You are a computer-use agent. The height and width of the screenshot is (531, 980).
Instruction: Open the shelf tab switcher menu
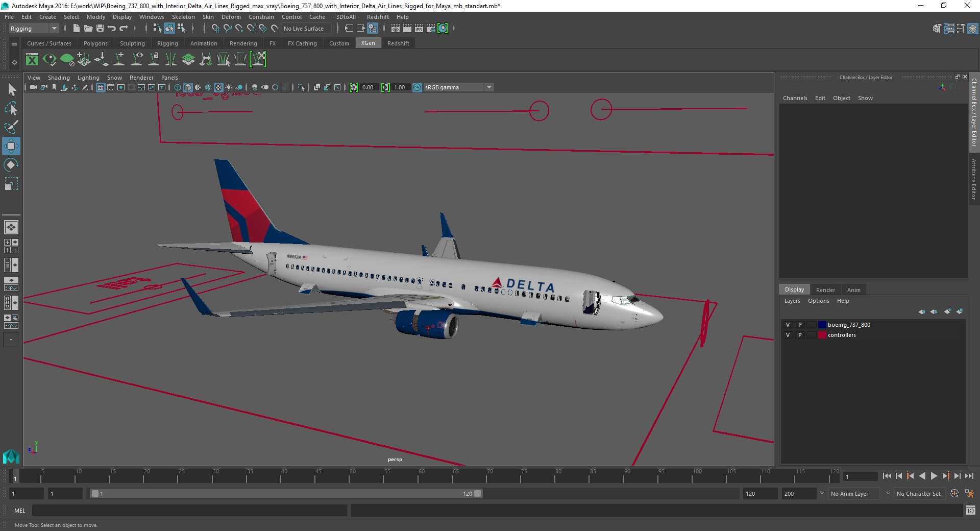coord(14,44)
